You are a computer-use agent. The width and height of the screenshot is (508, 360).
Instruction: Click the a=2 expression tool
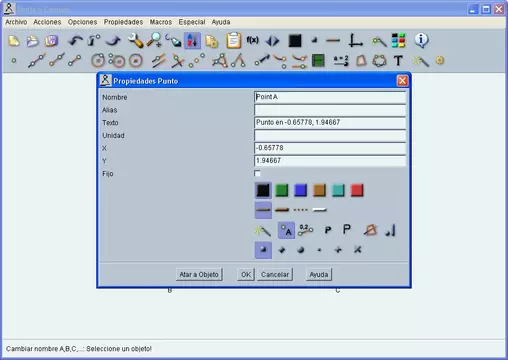341,61
